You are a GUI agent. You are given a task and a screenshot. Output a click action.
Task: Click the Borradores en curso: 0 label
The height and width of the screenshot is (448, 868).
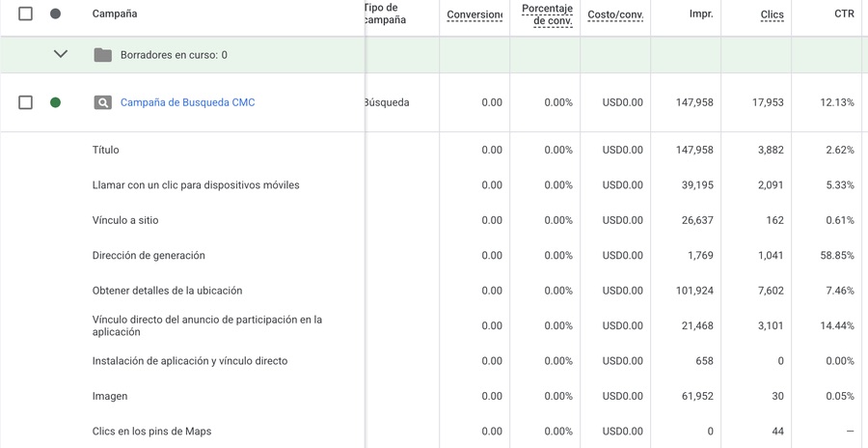tap(174, 55)
